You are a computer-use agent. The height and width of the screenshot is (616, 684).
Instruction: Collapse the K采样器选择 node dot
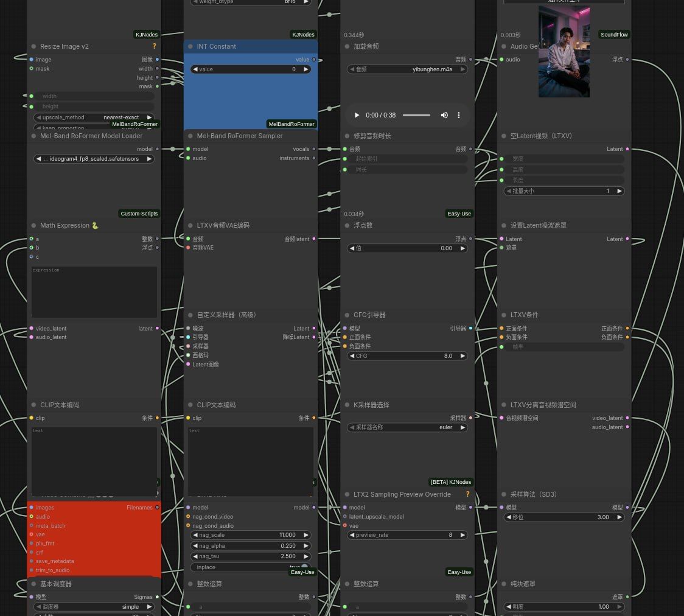coord(347,405)
